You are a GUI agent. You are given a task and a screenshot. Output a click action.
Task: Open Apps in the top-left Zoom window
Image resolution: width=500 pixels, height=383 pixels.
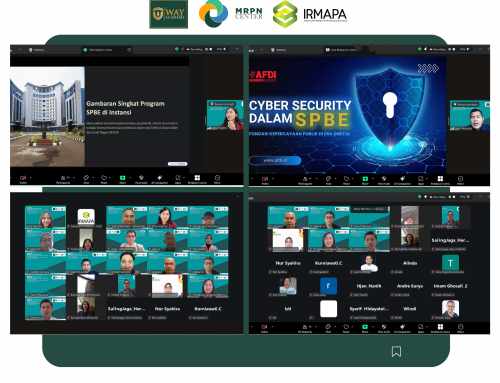click(x=178, y=179)
